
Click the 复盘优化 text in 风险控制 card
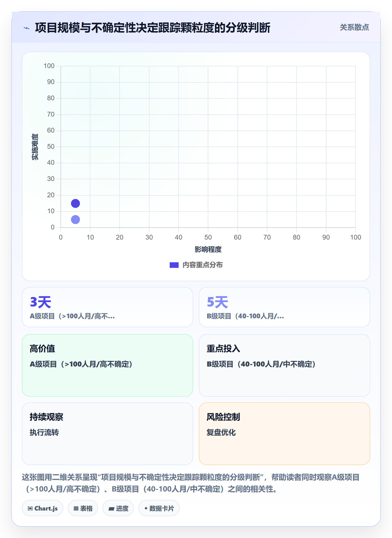click(x=221, y=433)
